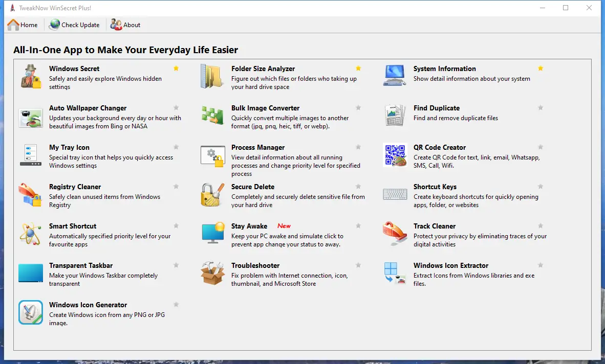Screen dimensions: 605x364
Task: Click the Folder Size Analyzer title
Action: (263, 69)
